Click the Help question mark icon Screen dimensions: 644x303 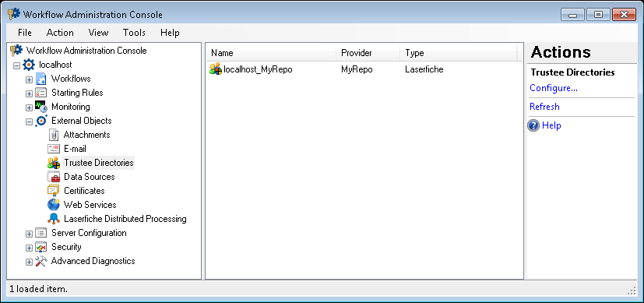533,125
